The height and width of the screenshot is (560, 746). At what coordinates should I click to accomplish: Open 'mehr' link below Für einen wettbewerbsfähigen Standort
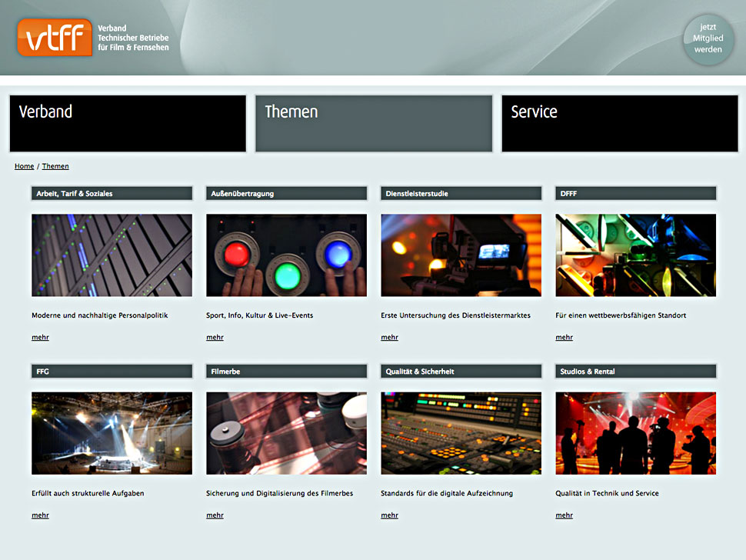coord(564,338)
